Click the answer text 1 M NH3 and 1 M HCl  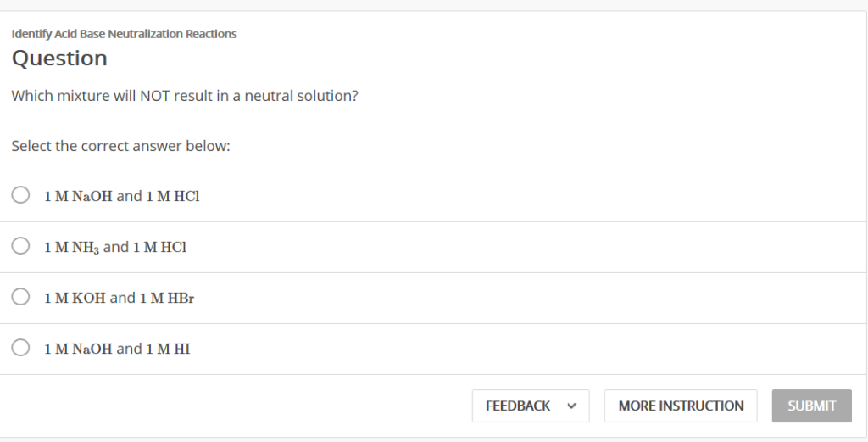[115, 247]
